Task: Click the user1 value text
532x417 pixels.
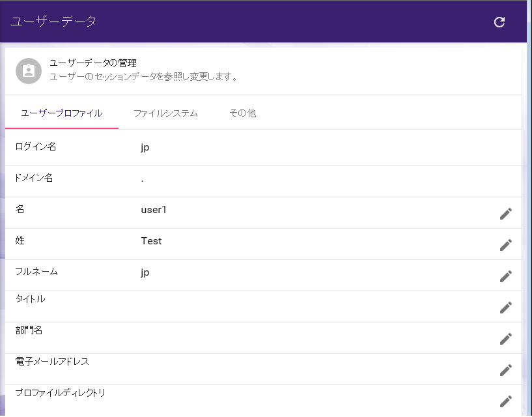Action: (154, 210)
